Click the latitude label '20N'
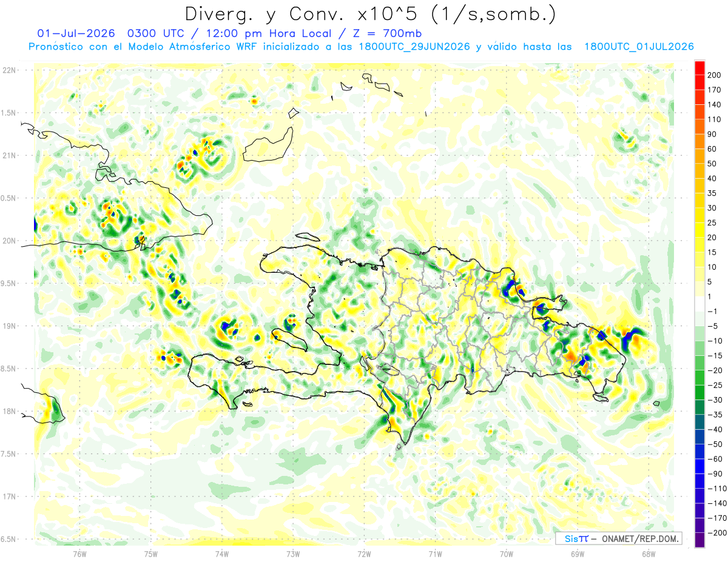 [9, 241]
